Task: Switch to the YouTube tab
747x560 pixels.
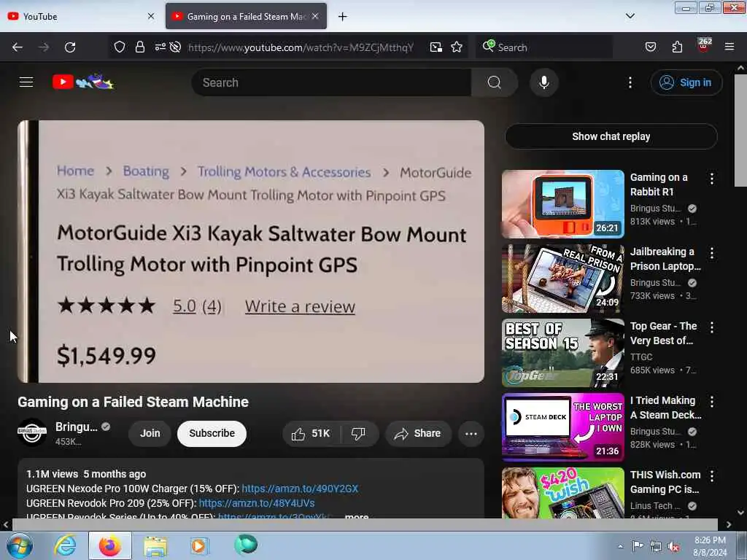Action: coord(81,16)
